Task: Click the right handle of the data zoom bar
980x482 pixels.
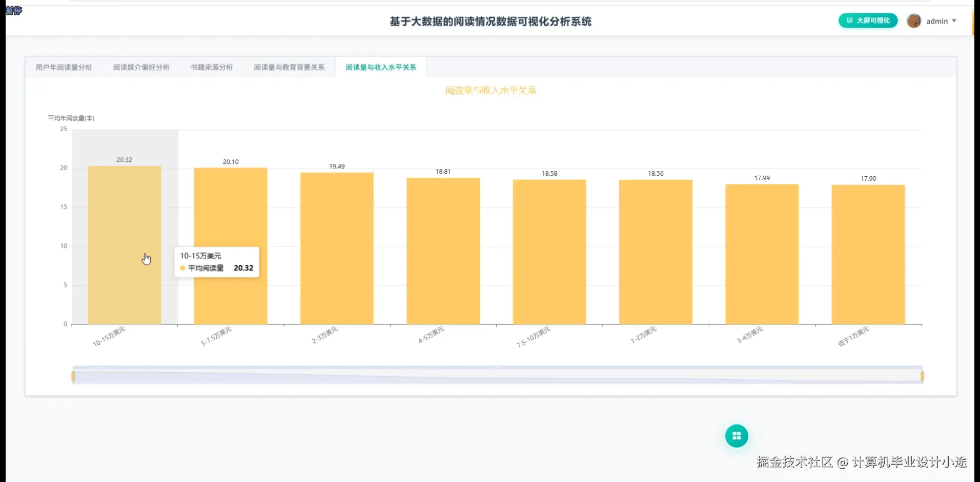Action: tap(922, 375)
